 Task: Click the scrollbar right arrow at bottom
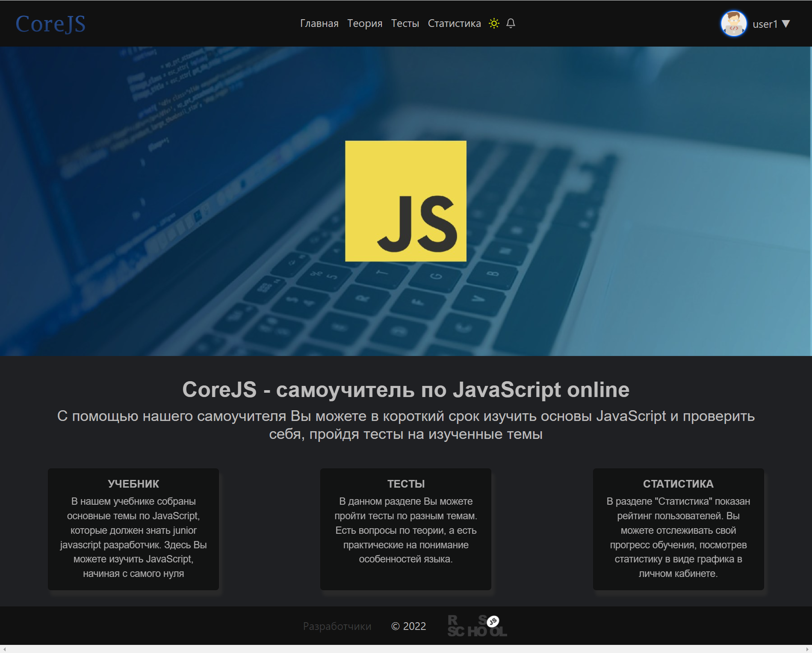click(x=807, y=649)
